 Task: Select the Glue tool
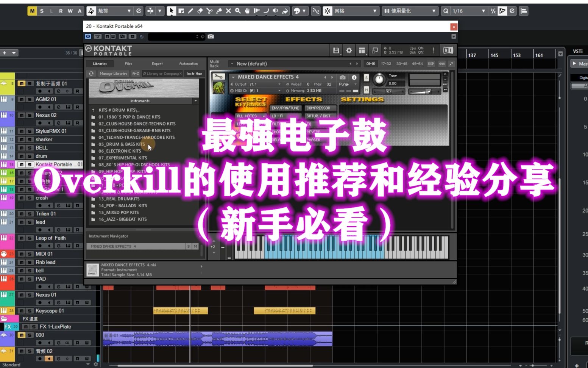pyautogui.click(x=219, y=11)
